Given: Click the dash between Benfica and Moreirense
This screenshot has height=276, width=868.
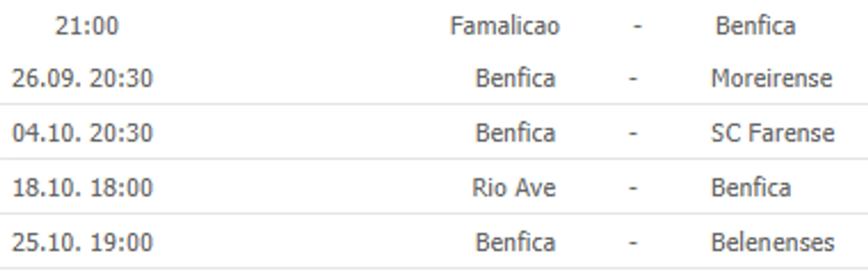Looking at the screenshot, I should point(633,78).
